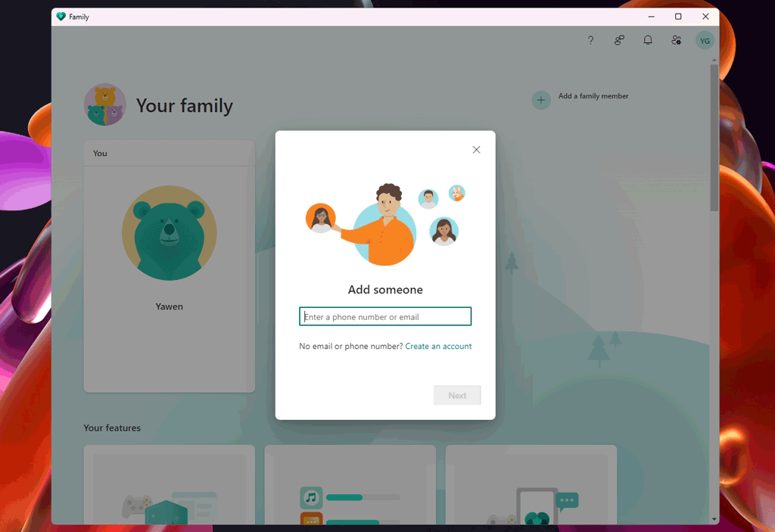Click the Family heart icon in the title bar
The height and width of the screenshot is (532, 775).
point(61,16)
